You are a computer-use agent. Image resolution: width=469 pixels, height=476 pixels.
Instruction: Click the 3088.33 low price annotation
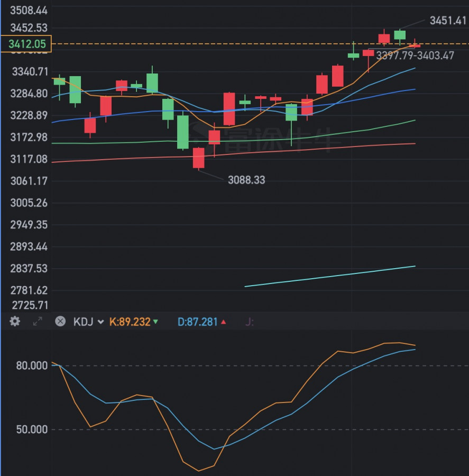tap(246, 180)
